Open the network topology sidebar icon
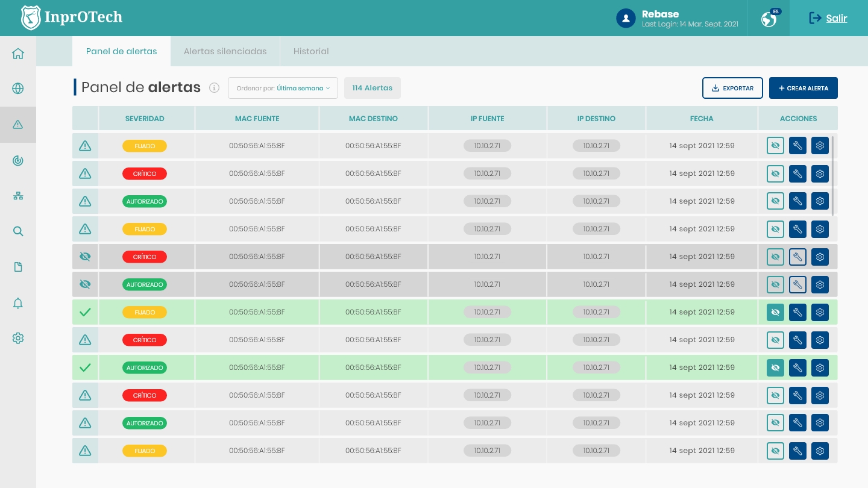868x488 pixels. 18,196
